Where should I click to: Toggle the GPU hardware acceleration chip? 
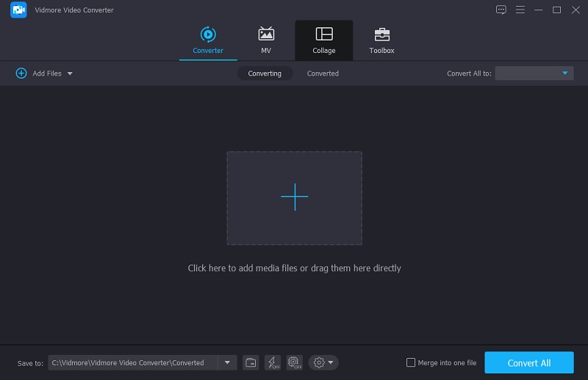[295, 362]
